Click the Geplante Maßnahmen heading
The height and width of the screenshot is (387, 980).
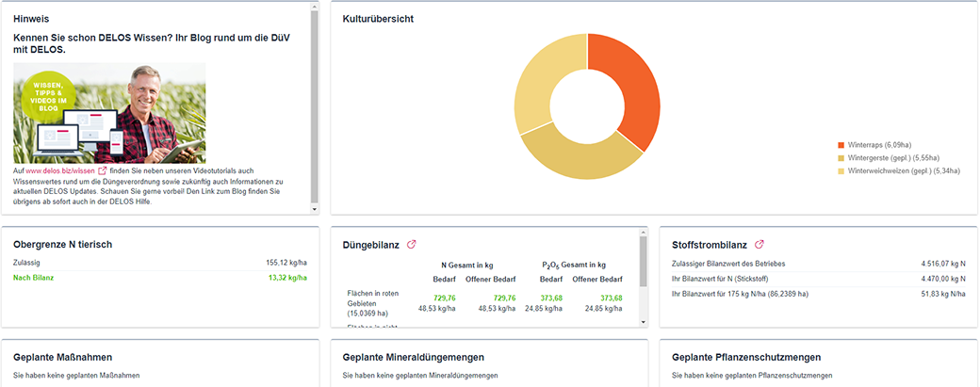62,358
